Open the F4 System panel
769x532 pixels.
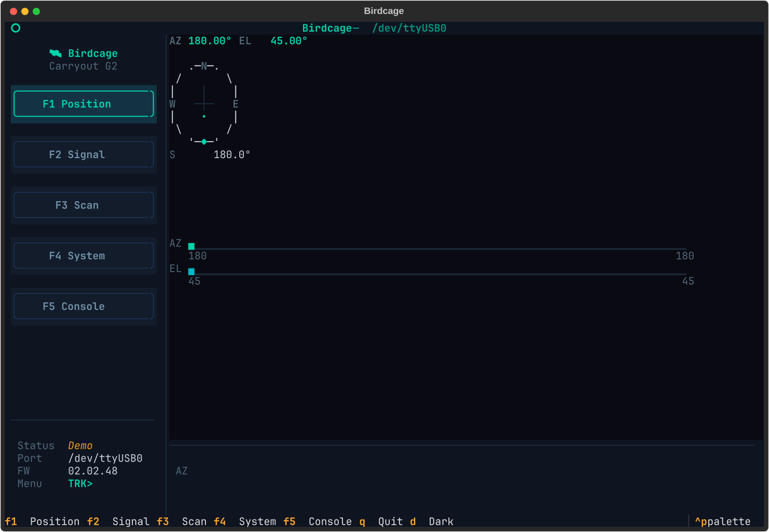pos(84,255)
